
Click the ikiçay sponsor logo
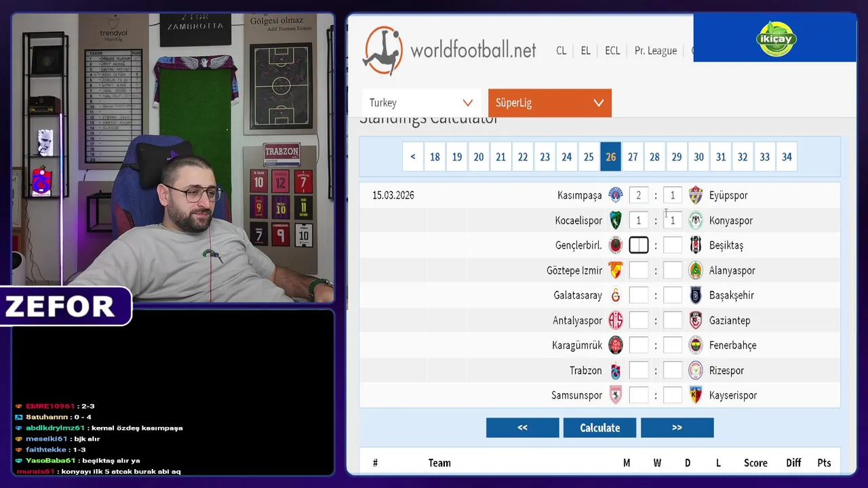tap(776, 39)
